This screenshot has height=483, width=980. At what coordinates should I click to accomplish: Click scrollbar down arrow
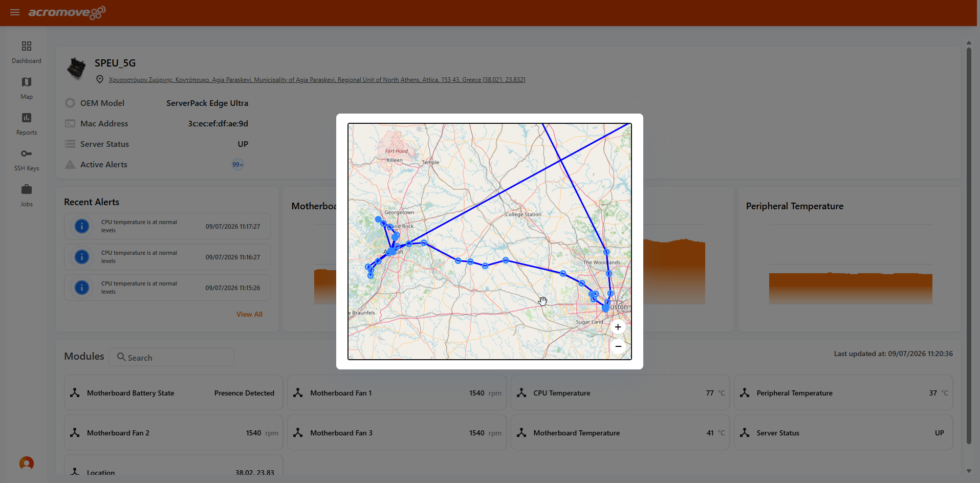pyautogui.click(x=969, y=471)
